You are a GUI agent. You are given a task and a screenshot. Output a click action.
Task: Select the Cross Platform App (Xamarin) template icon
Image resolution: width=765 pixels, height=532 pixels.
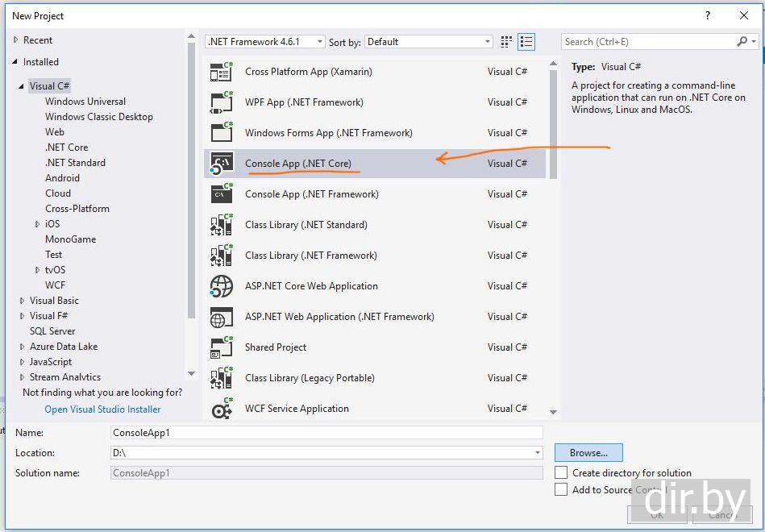[222, 72]
